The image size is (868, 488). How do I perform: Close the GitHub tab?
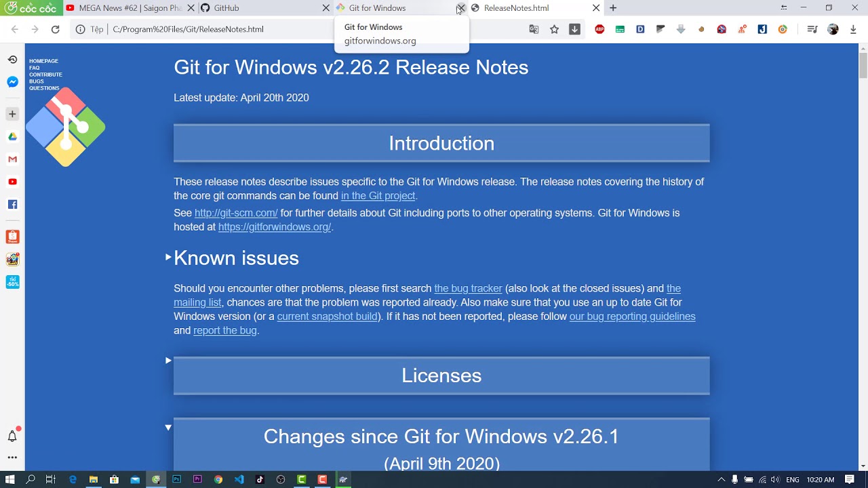[x=325, y=8]
